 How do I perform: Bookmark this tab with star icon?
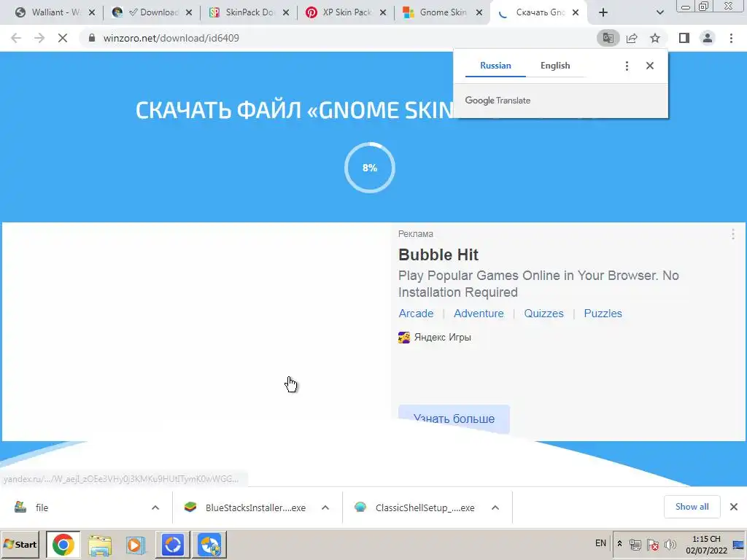click(x=655, y=38)
